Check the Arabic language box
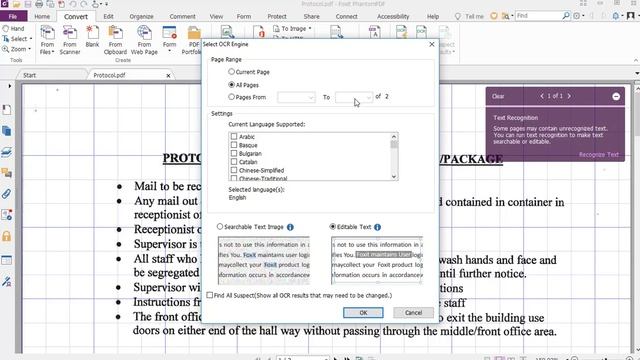640x360 pixels. [x=234, y=136]
